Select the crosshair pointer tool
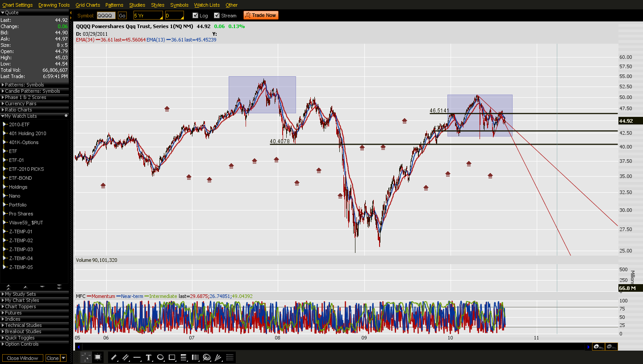643x364 pixels. (x=86, y=357)
